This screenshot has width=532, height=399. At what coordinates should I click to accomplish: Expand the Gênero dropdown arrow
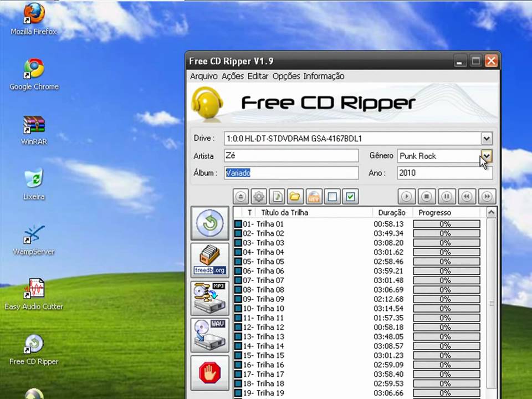point(486,156)
